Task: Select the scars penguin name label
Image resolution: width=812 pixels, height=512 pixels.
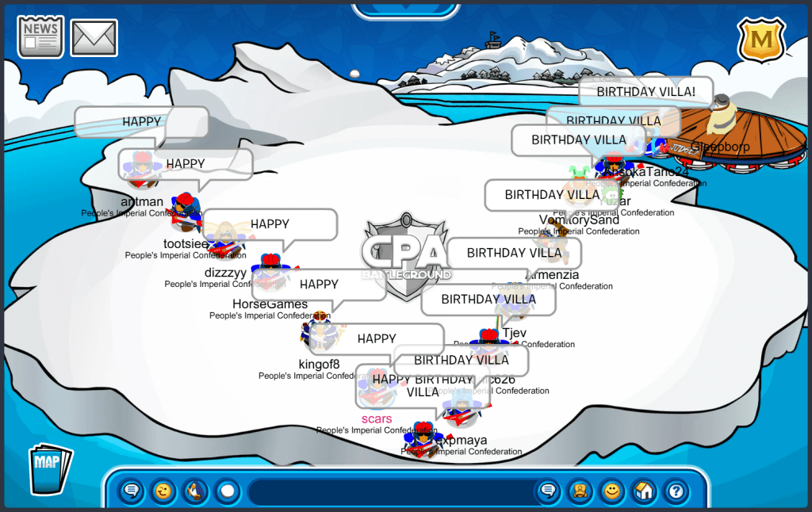Action: (x=377, y=419)
